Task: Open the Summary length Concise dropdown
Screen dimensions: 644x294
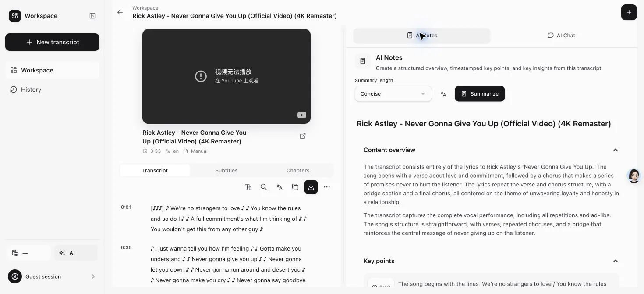Action: click(393, 94)
